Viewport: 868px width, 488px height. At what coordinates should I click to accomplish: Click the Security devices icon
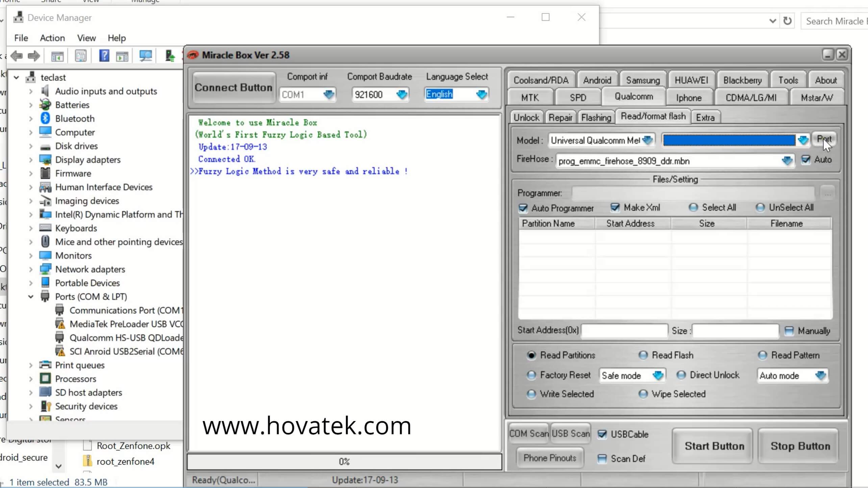[46, 406]
